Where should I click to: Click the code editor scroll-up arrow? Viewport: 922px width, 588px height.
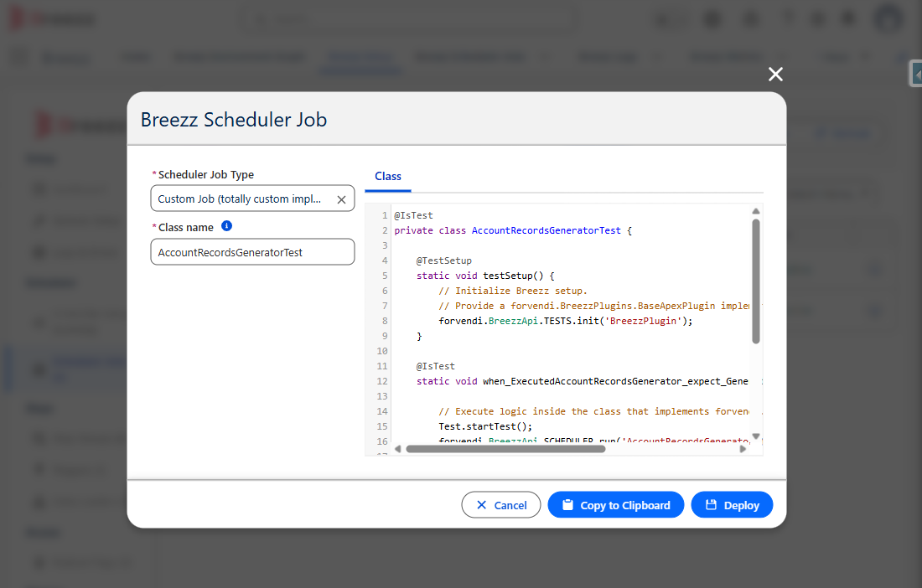755,211
